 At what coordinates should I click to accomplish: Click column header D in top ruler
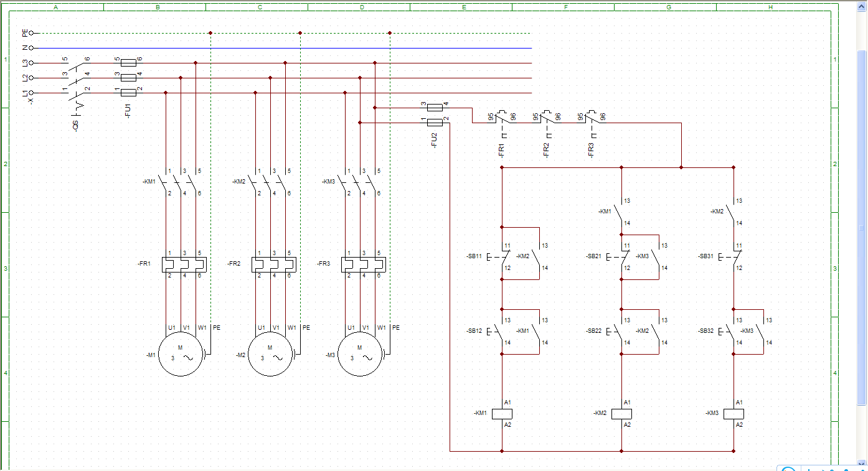(362, 7)
